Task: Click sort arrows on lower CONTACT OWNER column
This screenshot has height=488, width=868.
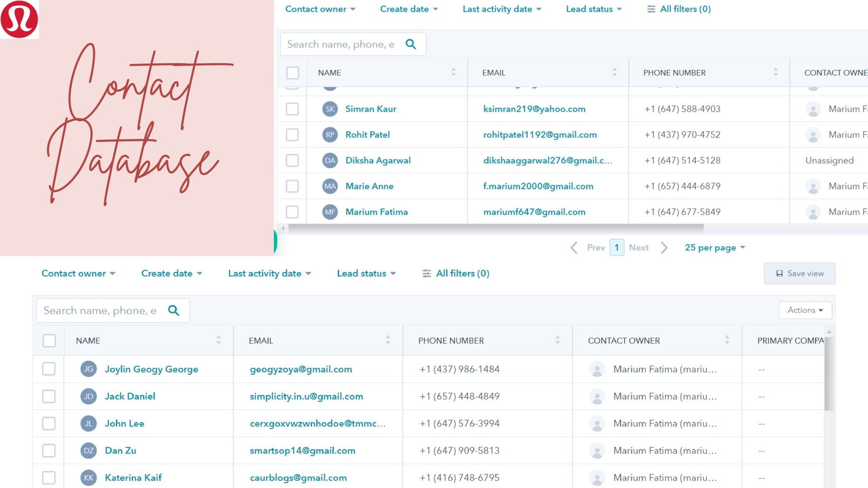Action: click(727, 340)
